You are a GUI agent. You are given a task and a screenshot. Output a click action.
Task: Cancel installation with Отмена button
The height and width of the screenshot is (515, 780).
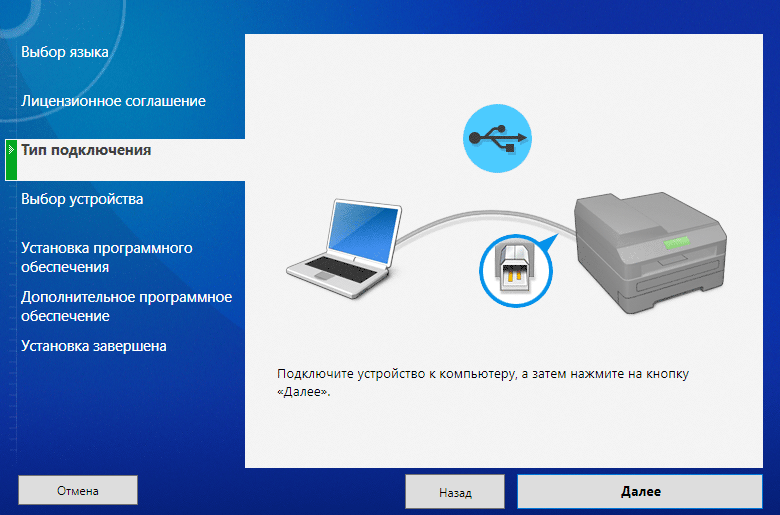tap(78, 491)
